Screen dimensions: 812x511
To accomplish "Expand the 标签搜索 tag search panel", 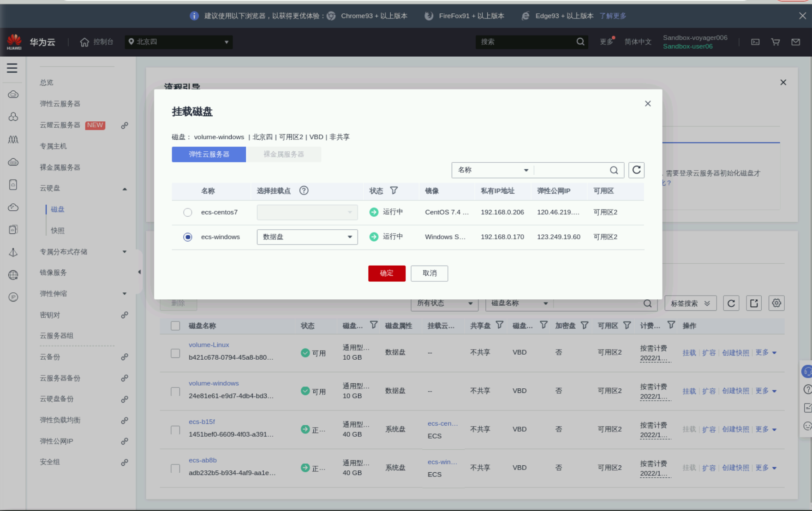I will pyautogui.click(x=690, y=303).
